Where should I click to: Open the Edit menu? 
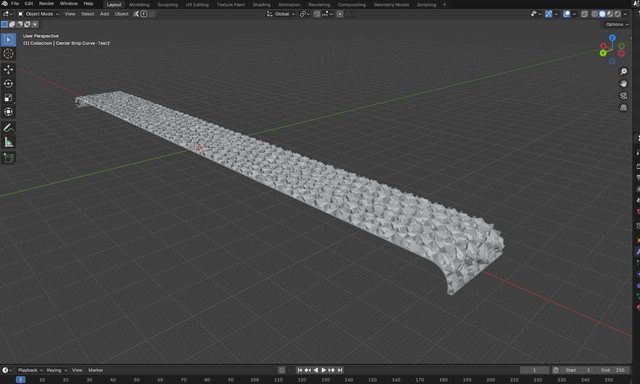pyautogui.click(x=29, y=4)
